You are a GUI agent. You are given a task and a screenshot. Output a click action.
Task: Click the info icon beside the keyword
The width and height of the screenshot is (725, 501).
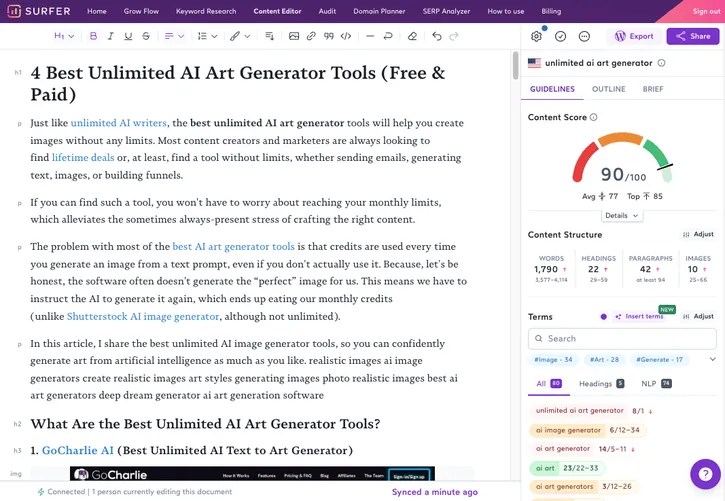point(662,63)
